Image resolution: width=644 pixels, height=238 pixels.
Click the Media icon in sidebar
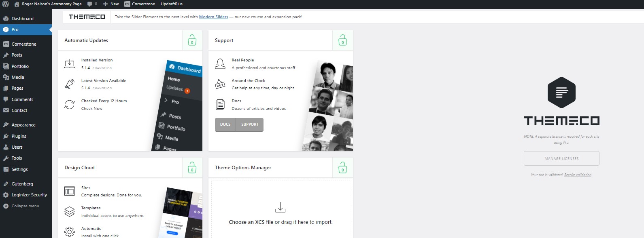[x=6, y=77]
